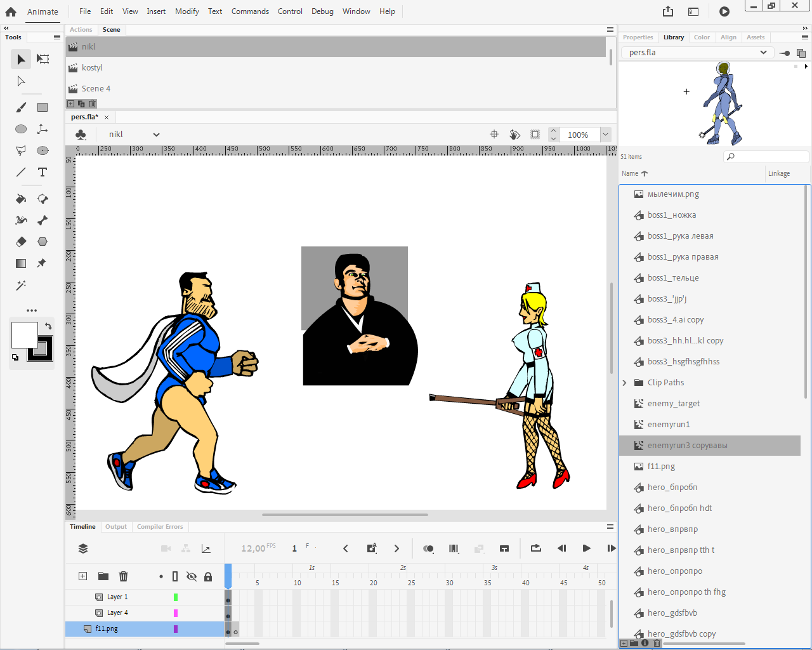Image resolution: width=812 pixels, height=650 pixels.
Task: Create new folder in timeline layers
Action: (x=103, y=576)
